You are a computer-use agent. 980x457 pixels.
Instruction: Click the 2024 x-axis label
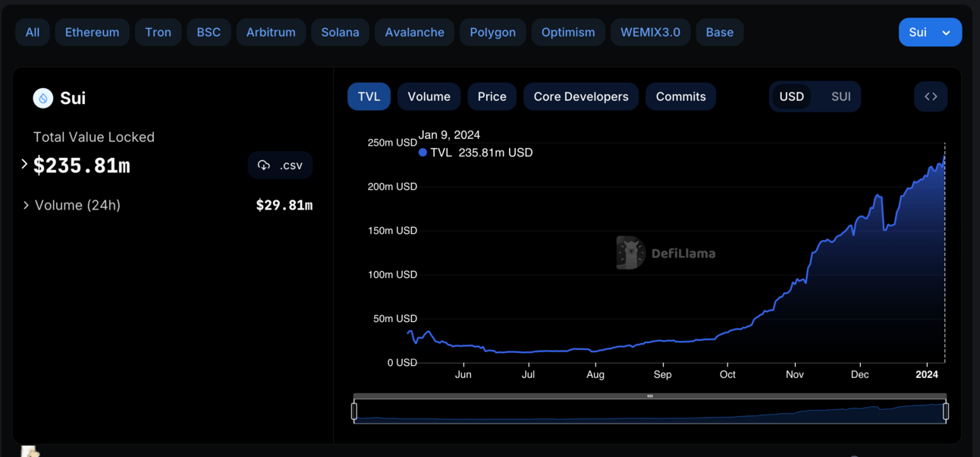(927, 375)
